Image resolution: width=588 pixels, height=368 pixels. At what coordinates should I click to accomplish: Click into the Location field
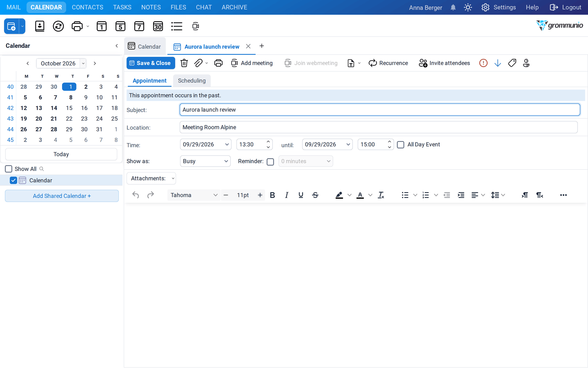coord(379,127)
